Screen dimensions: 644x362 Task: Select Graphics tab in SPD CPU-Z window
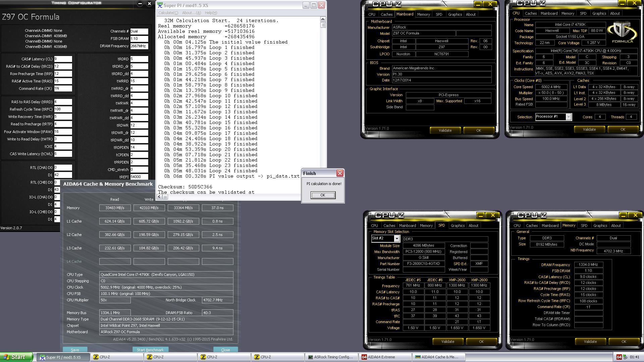458,226
